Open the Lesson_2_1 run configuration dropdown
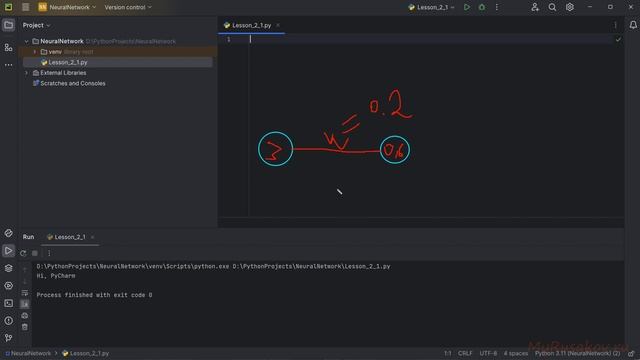 coord(431,7)
